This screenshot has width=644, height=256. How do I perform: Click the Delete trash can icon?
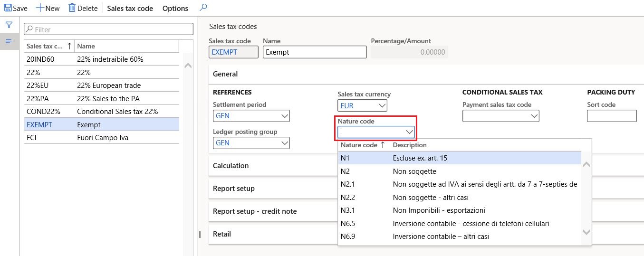click(x=72, y=8)
